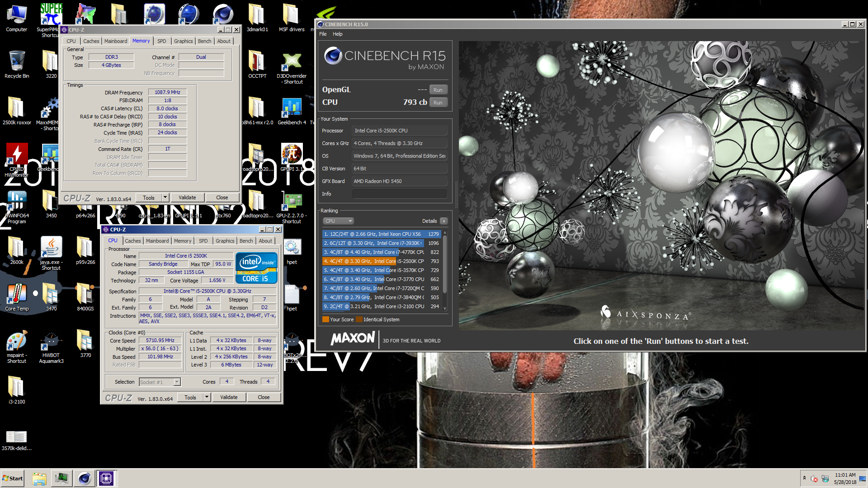Open Cinebench Help menu

coord(337,34)
